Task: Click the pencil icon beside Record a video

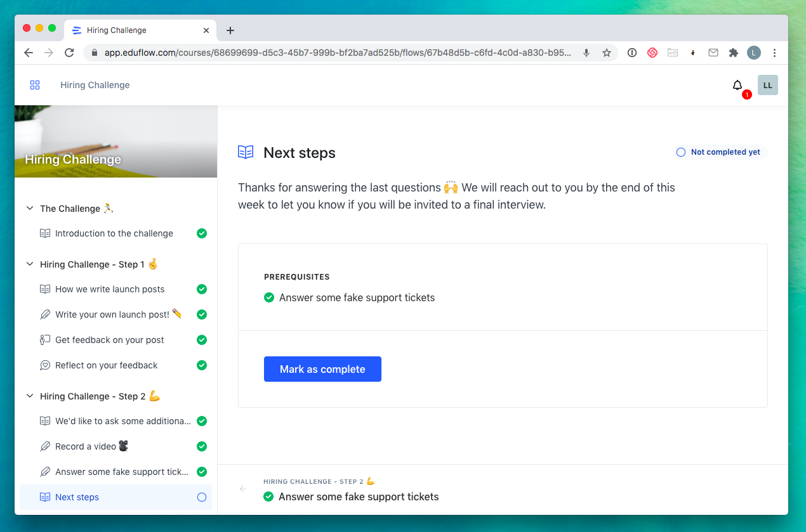Action: pos(45,446)
